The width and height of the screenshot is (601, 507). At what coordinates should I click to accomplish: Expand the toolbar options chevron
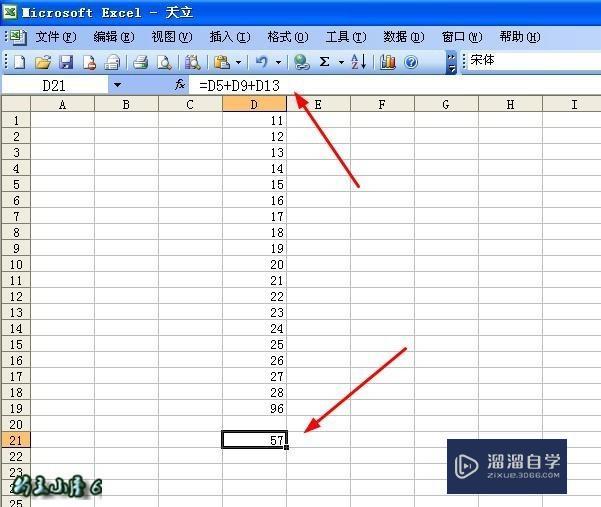coord(452,62)
